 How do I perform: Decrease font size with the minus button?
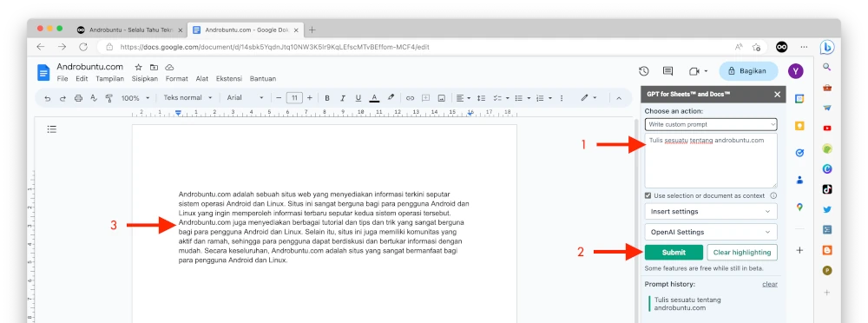pos(279,98)
